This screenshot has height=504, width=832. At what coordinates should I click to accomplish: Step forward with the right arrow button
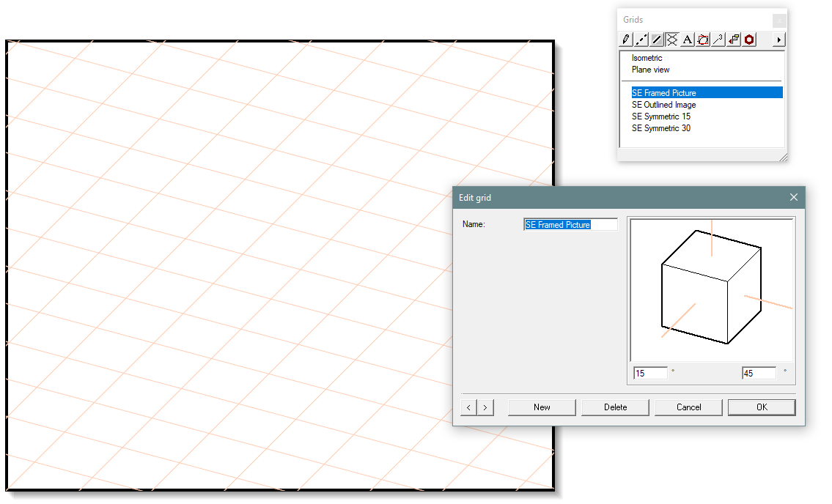point(485,407)
